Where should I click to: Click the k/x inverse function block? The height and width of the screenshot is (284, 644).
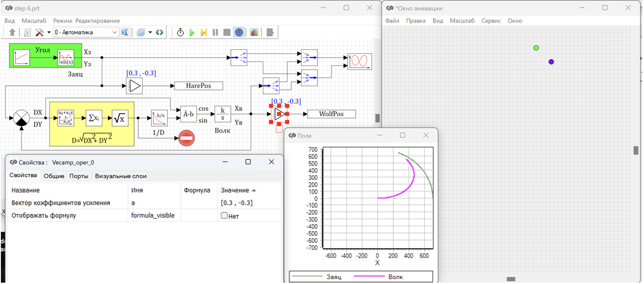159,118
